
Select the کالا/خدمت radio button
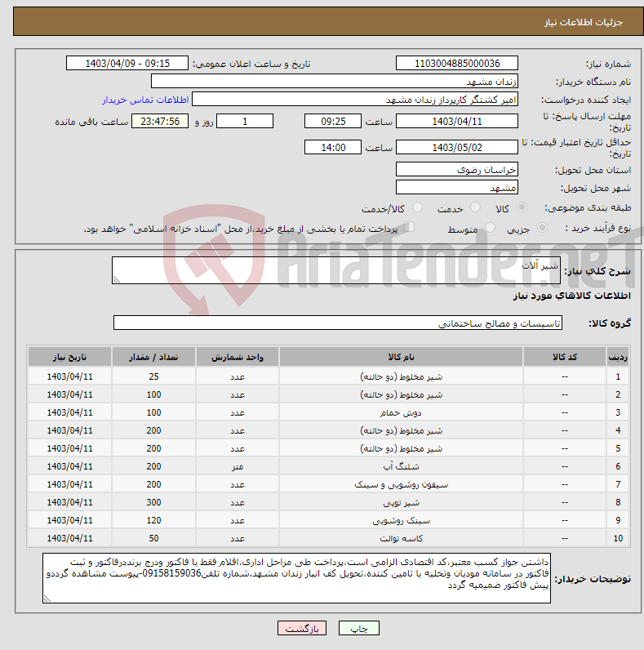click(417, 207)
